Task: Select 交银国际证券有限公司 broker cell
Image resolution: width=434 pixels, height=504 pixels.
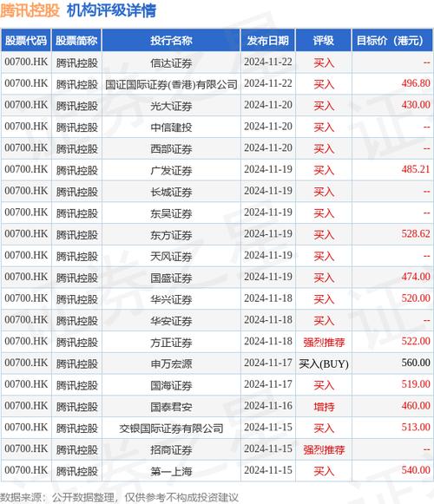Action: 171,429
